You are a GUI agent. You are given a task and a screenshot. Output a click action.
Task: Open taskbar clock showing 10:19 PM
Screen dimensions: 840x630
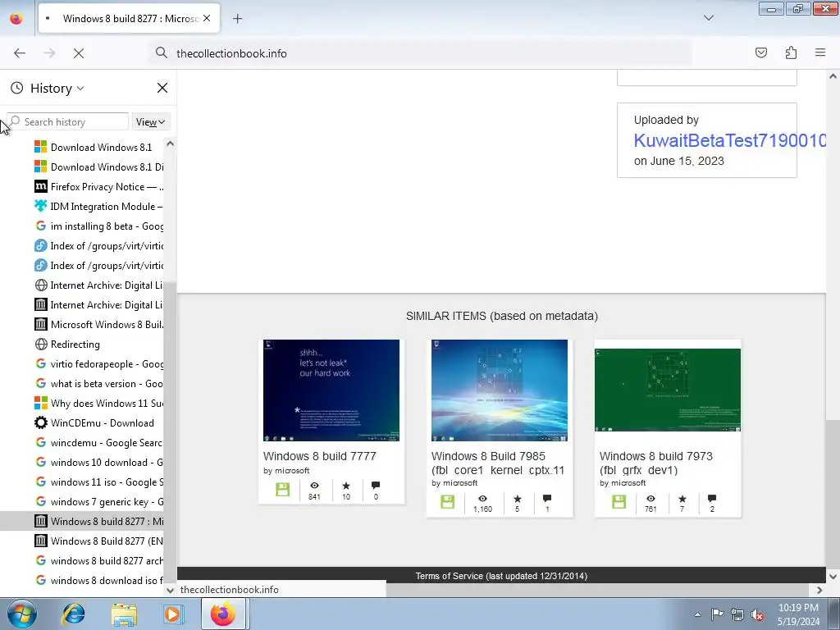[x=798, y=614]
